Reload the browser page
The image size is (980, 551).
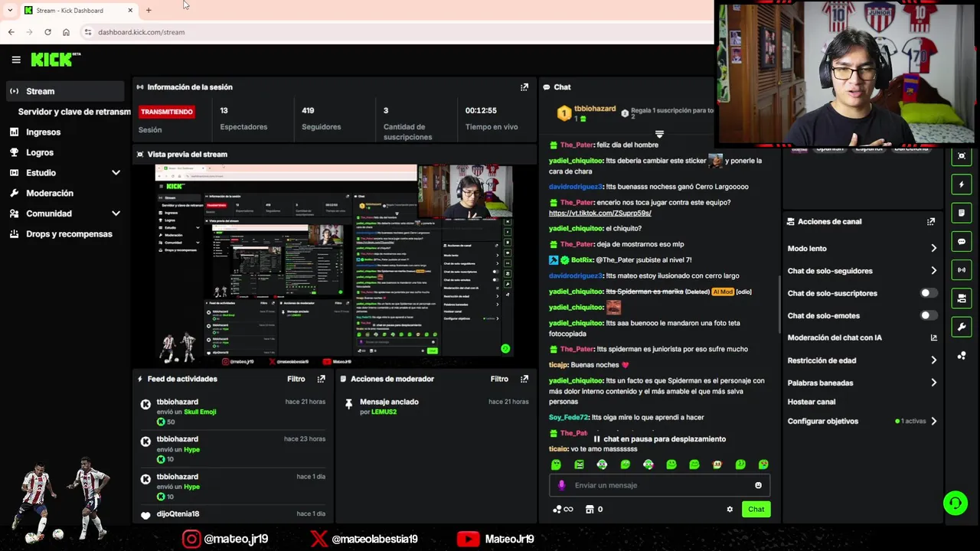[x=47, y=32]
